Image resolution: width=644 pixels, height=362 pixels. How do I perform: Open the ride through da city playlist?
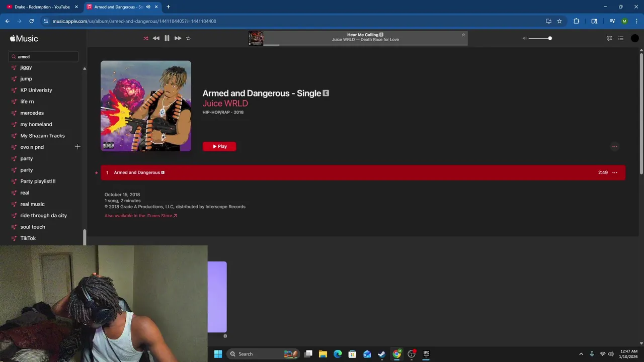[44, 216]
